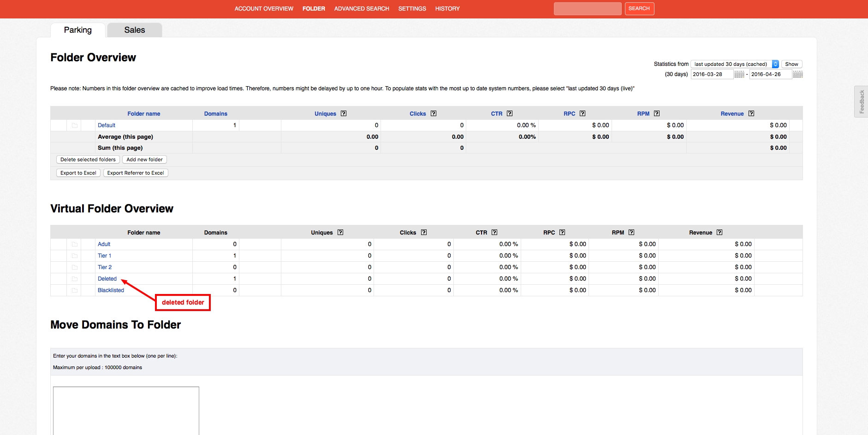Click the Uniques help icon in Folder Overview
Viewport: 868px width, 435px height.
344,114
